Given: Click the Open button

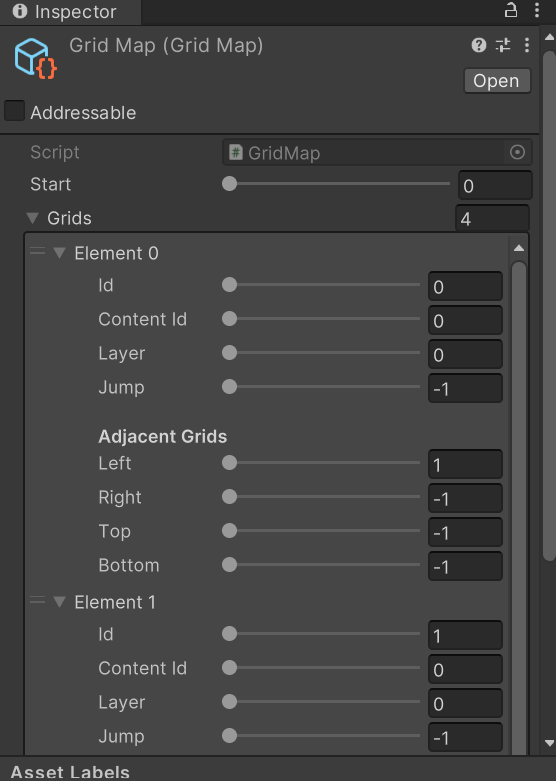Looking at the screenshot, I should point(497,81).
